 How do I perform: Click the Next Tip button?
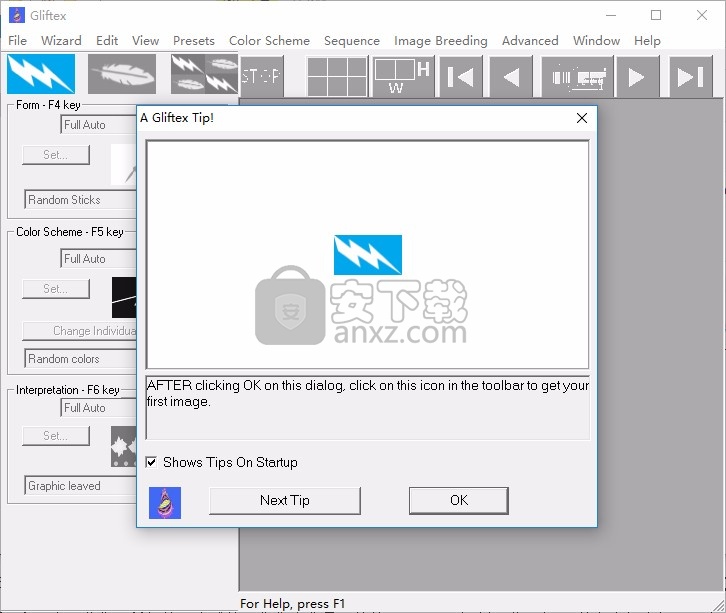[285, 500]
